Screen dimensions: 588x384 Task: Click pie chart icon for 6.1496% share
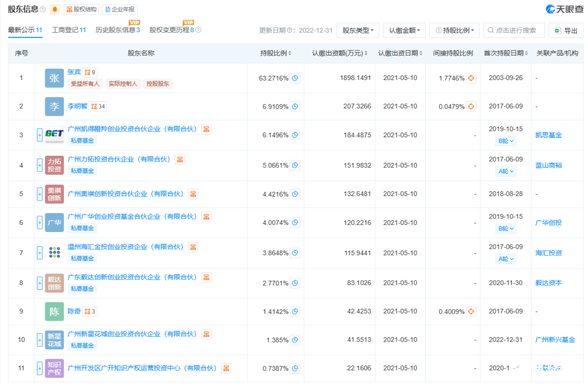tap(295, 135)
